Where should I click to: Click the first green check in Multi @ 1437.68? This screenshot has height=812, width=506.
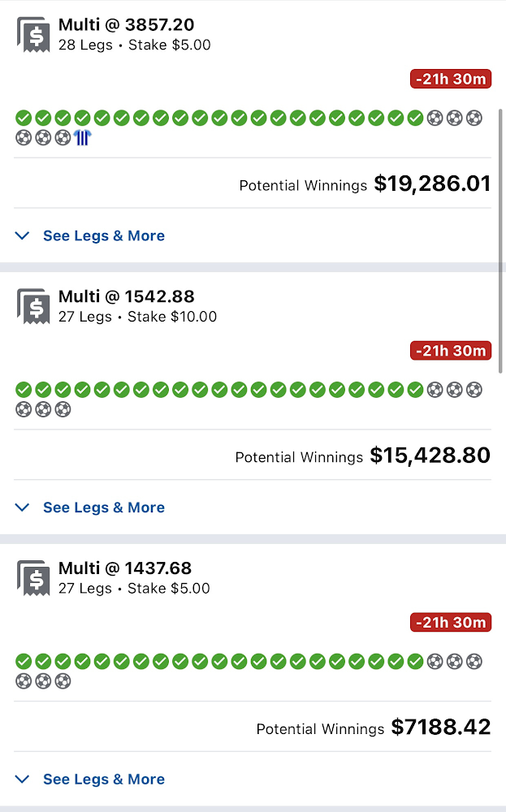24,662
